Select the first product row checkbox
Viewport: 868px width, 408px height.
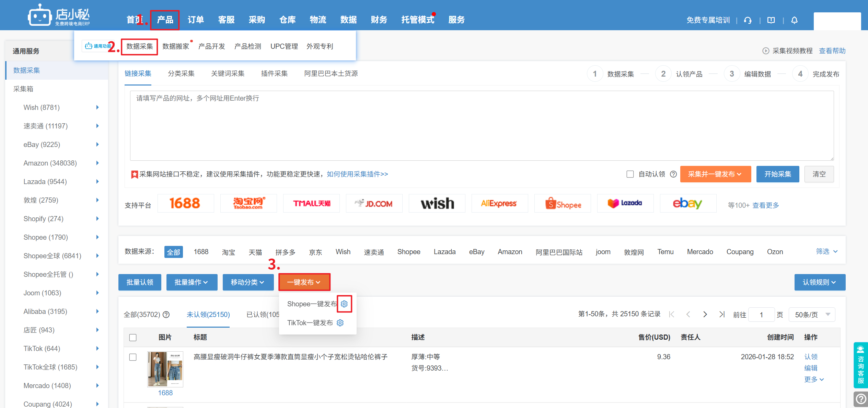click(133, 357)
